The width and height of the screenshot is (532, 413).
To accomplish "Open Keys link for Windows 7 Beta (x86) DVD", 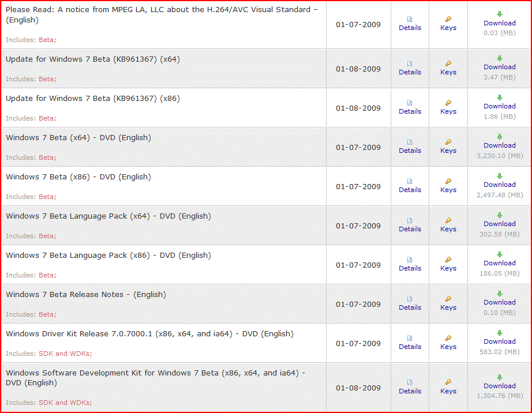I will (x=448, y=190).
